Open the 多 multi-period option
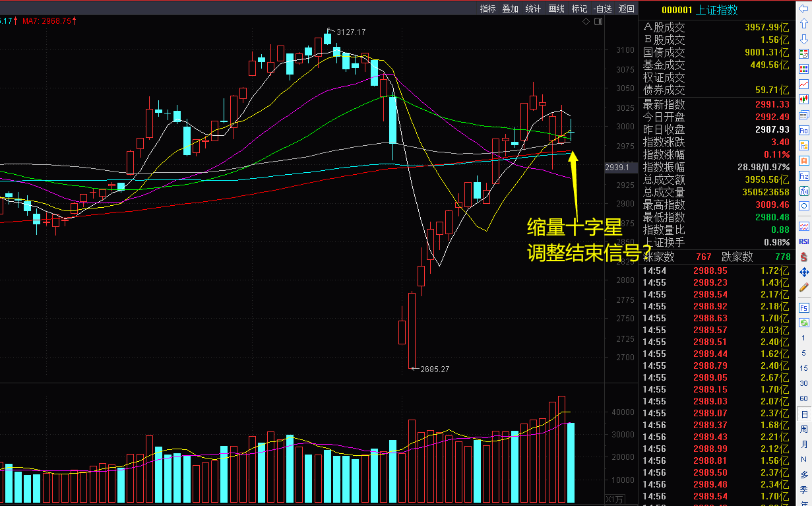Viewport: 812px width, 506px height. [x=803, y=475]
